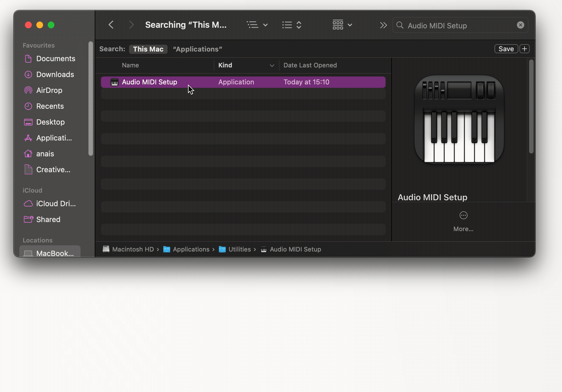Click the back navigation arrow
The image size is (562, 392).
coord(111,25)
